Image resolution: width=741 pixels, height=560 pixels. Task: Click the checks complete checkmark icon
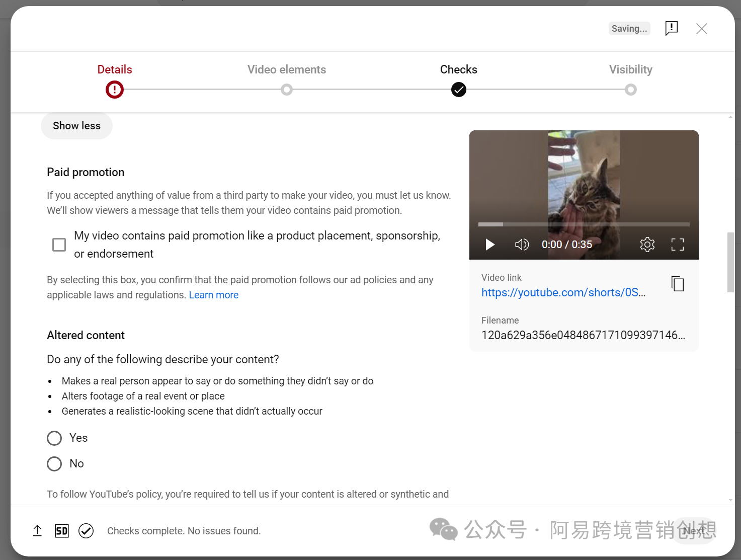[x=86, y=531]
